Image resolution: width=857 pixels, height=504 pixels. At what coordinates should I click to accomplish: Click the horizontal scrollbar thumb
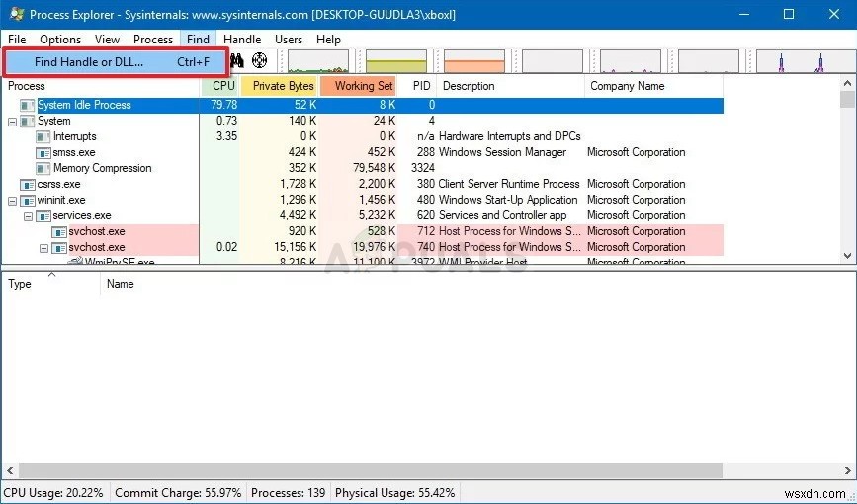point(371,470)
